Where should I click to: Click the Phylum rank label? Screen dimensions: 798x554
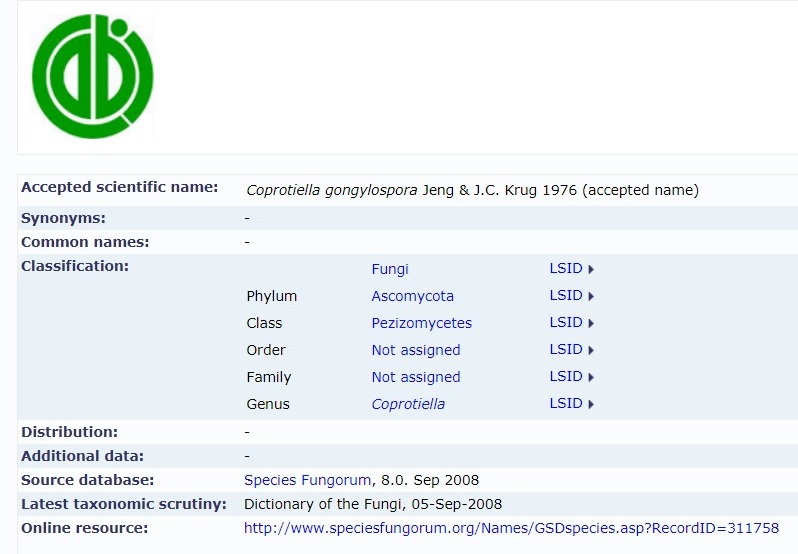[272, 296]
